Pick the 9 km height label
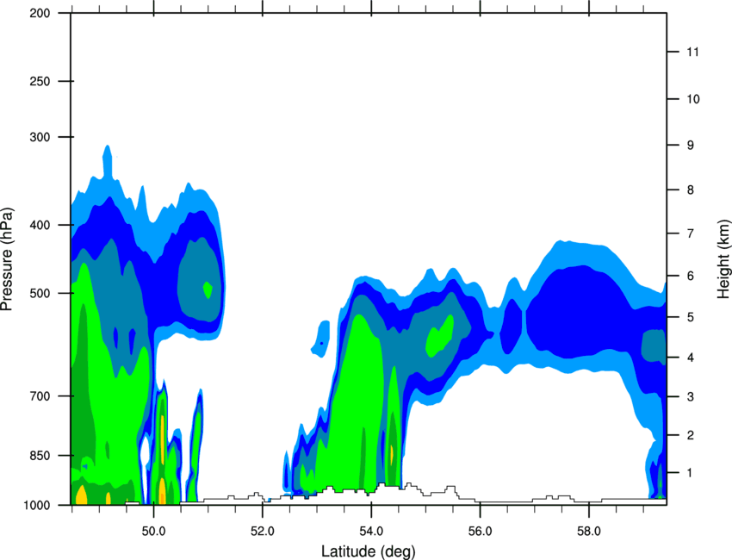This screenshot has width=732, height=560. point(691,146)
